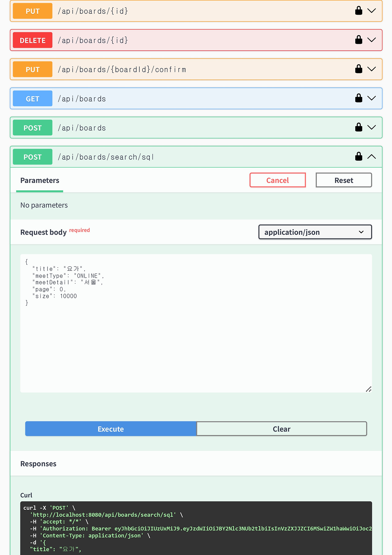392x555 pixels.
Task: Open authorization lock on PUT confirm endpoint
Action: pos(359,69)
